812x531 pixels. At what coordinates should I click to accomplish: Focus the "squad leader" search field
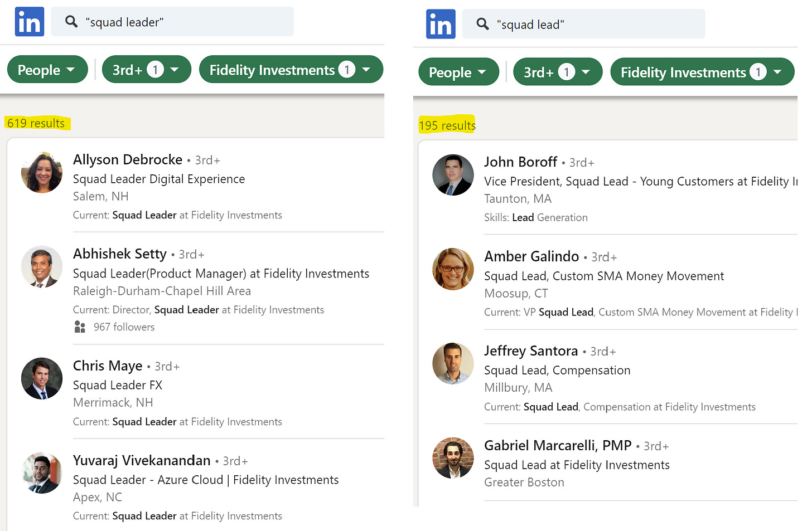point(172,22)
